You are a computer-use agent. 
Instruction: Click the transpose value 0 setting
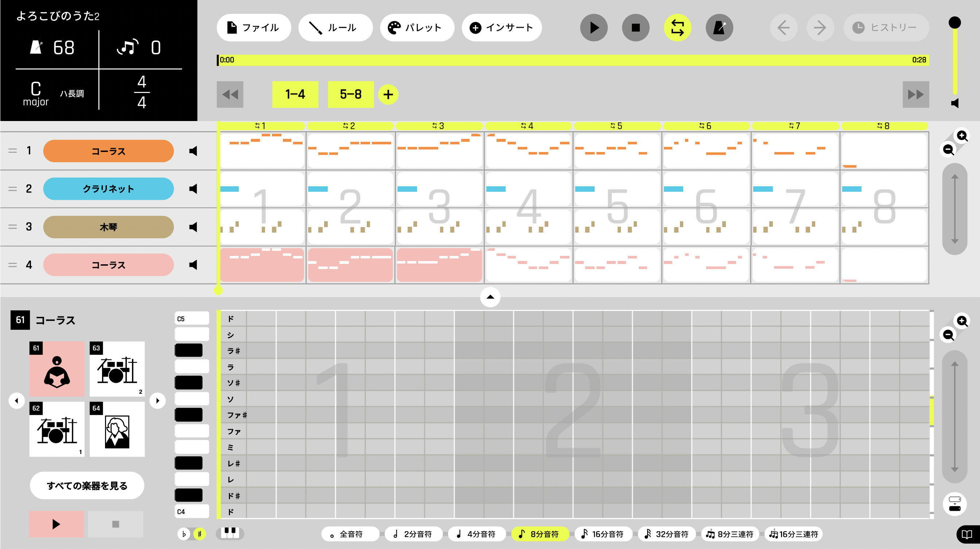[139, 47]
